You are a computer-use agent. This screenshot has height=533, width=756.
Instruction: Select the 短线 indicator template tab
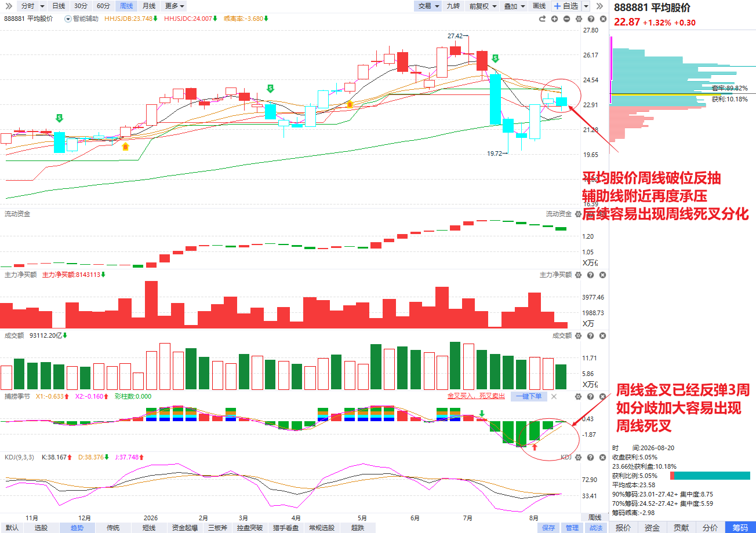click(149, 528)
